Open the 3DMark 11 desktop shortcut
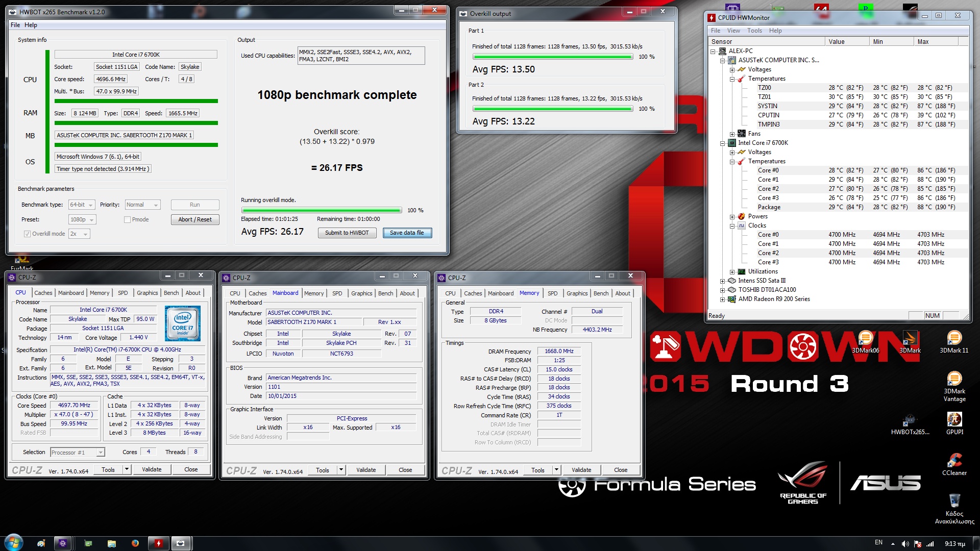The image size is (980, 551). [x=954, y=342]
